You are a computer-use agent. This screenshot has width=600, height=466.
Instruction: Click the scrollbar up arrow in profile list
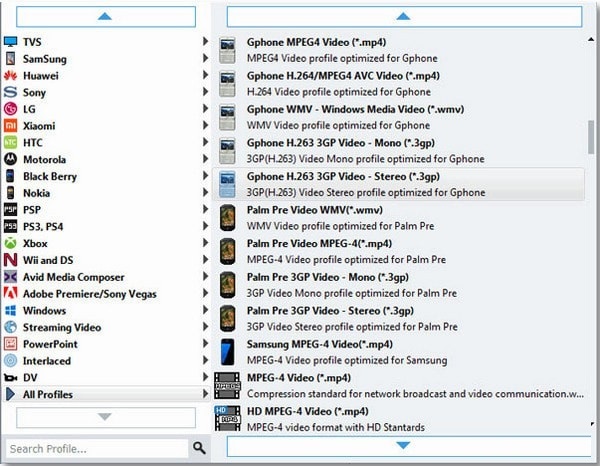(591, 39)
